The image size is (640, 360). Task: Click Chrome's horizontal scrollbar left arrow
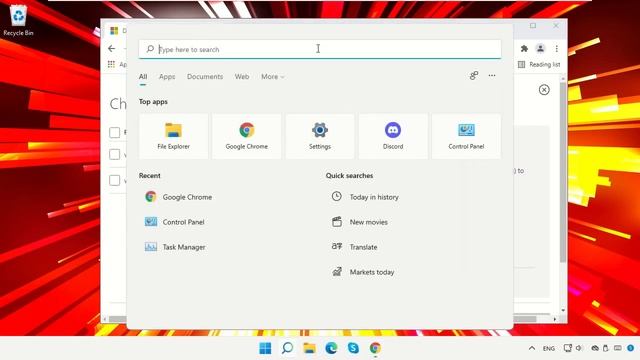(104, 319)
